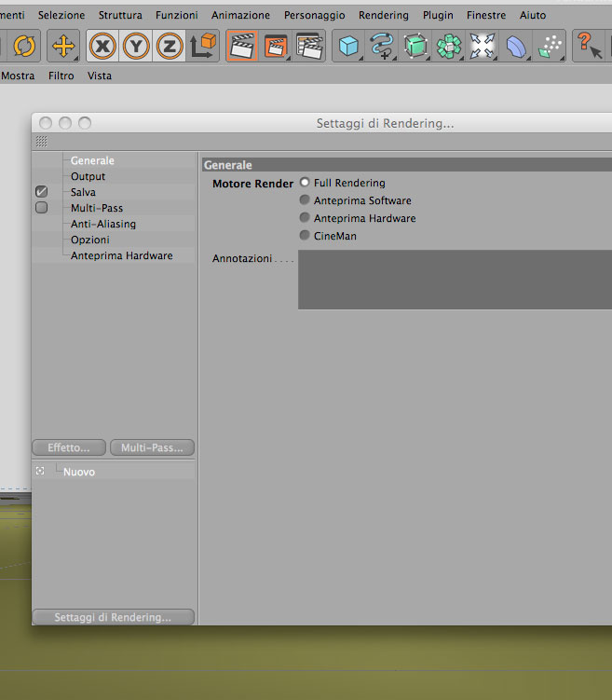Viewport: 612px width, 700px height.
Task: Add a Cube primitive object
Action: (348, 46)
